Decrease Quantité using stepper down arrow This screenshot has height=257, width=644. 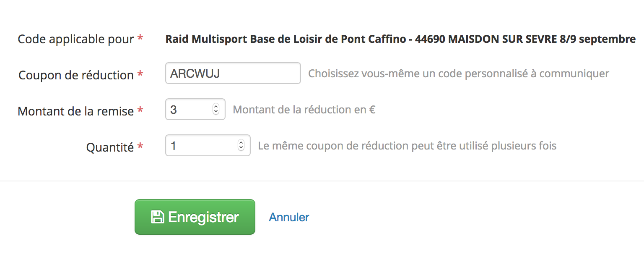241,148
